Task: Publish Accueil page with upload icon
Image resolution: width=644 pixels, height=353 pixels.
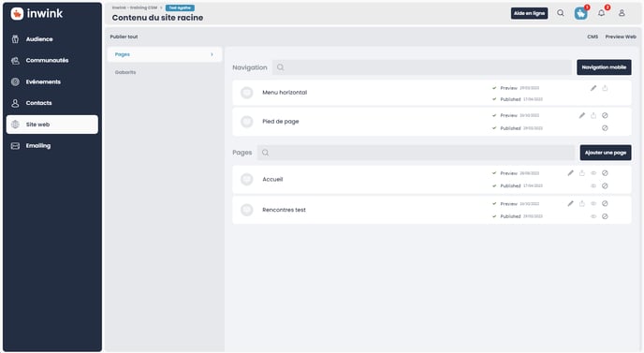Action: (581, 173)
